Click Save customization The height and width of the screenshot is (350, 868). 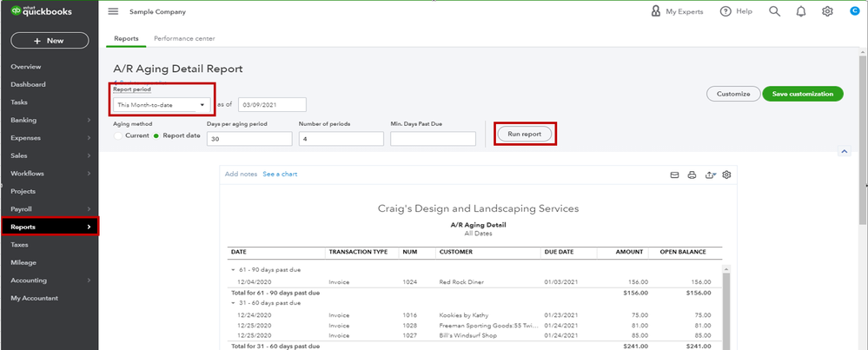coord(803,94)
